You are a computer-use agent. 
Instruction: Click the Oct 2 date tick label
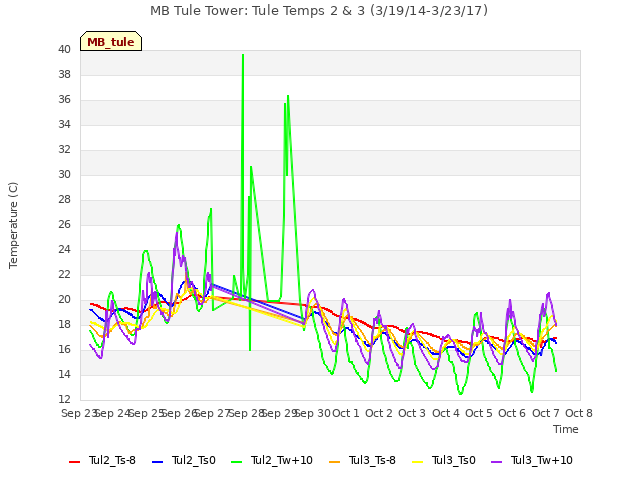click(379, 413)
